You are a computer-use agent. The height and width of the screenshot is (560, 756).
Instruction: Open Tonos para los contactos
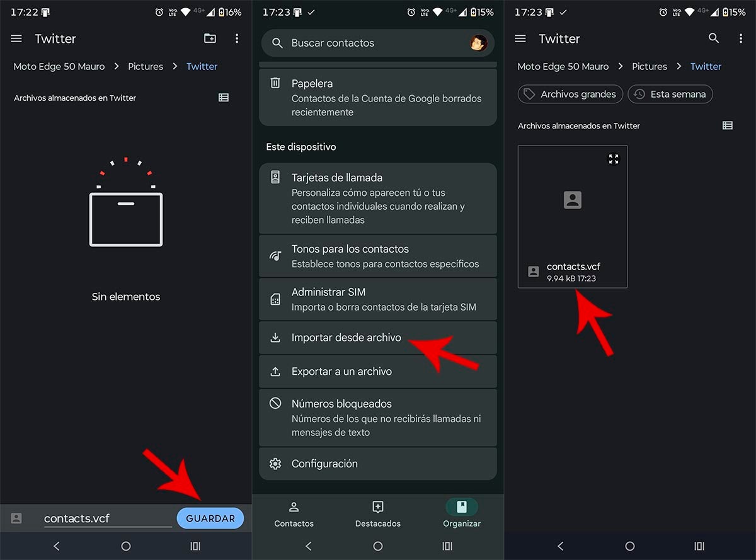(x=378, y=256)
